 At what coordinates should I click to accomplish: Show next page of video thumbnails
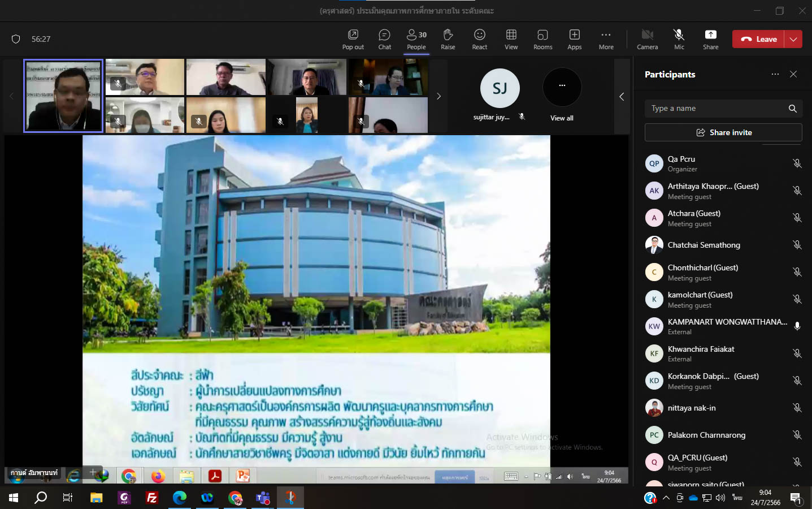coord(438,96)
